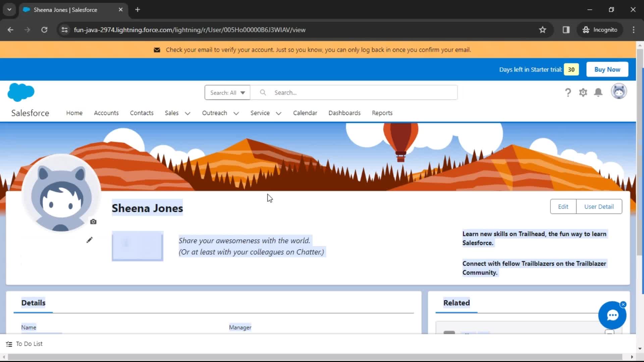Expand the Outreach menu chevron
The image size is (644, 362).
[236, 113]
